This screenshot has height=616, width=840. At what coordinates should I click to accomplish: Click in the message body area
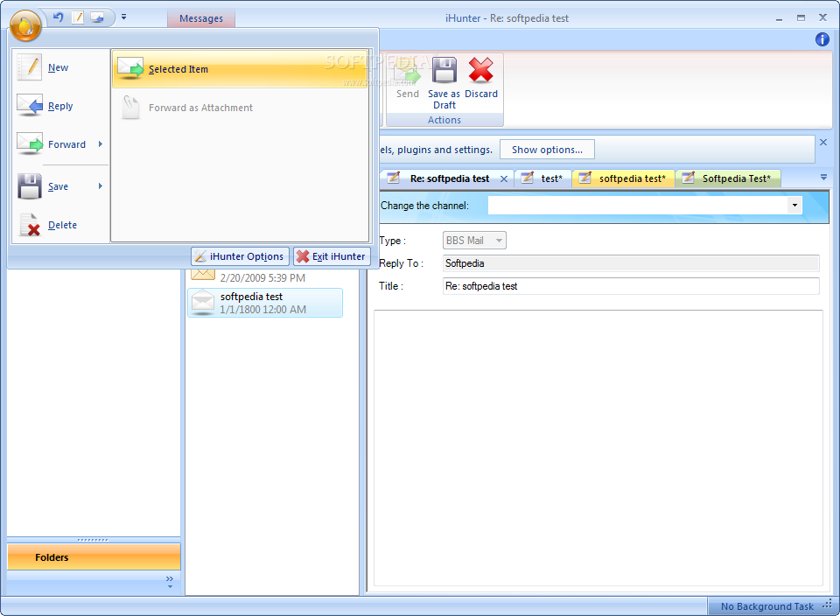click(598, 448)
